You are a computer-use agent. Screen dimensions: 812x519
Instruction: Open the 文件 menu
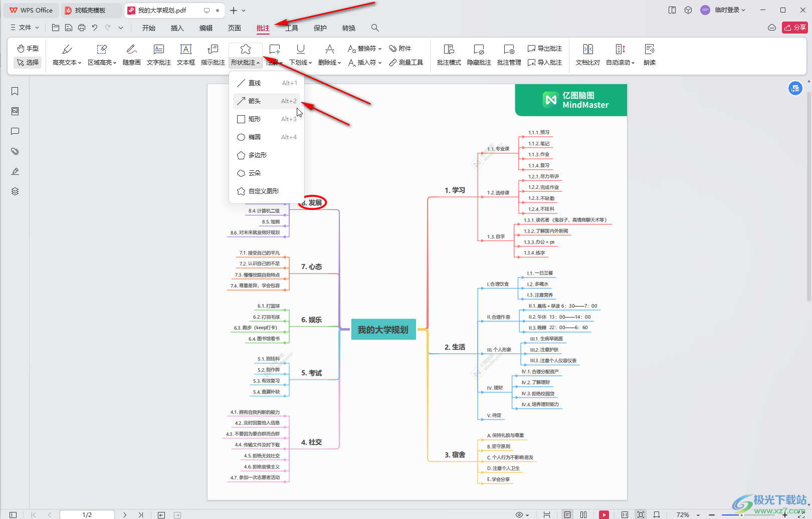coord(25,28)
